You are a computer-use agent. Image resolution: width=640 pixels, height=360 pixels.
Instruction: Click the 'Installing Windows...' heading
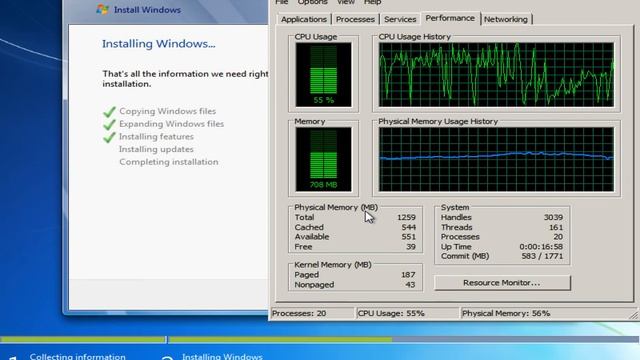pyautogui.click(x=159, y=44)
